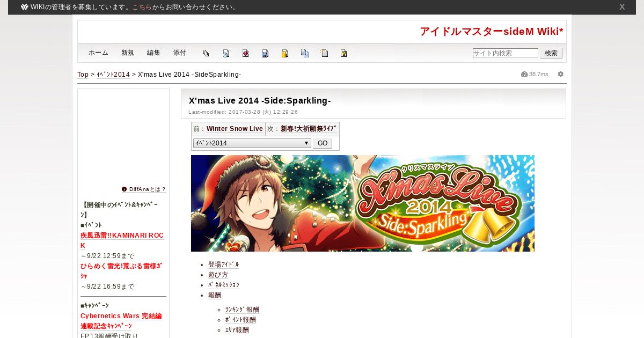The height and width of the screenshot is (338, 644).
Task: Open next event 新春!大祈願祭ﾗｲﾌﾞ link
Action: coord(309,129)
